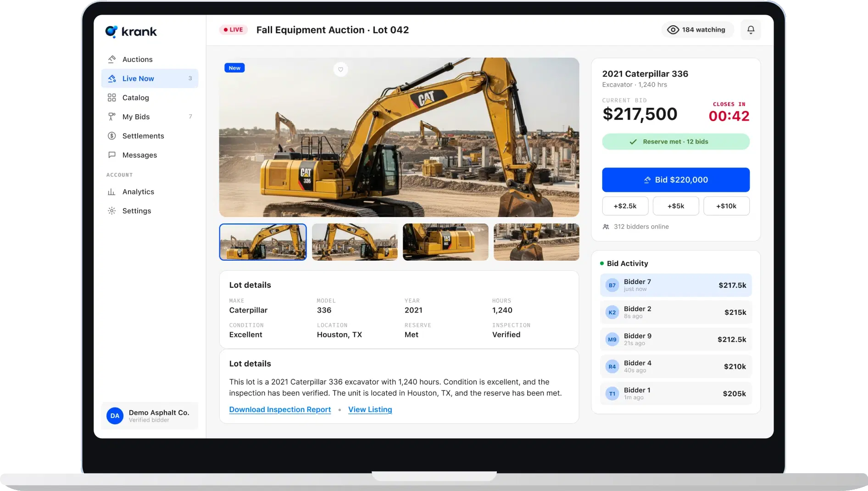The width and height of the screenshot is (868, 491).
Task: Click the Bidder 1 $205k bid row
Action: pyautogui.click(x=676, y=394)
